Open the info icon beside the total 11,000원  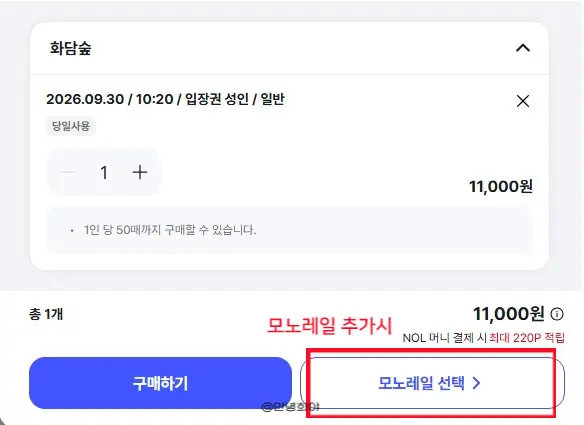(x=557, y=314)
